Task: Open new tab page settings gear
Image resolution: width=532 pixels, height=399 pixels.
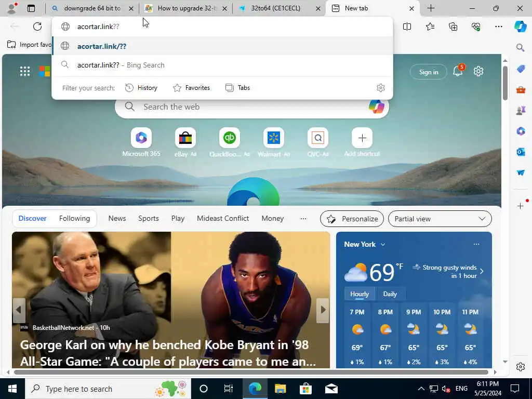Action: tap(478, 71)
